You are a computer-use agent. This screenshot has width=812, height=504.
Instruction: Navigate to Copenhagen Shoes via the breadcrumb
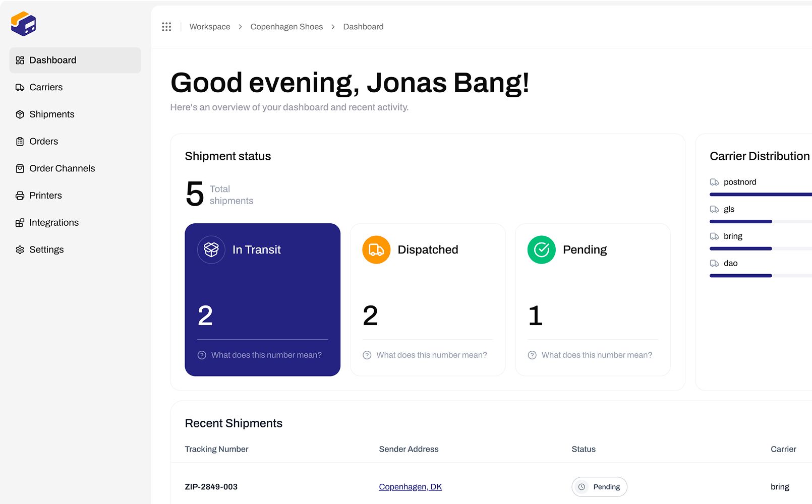[x=286, y=26]
